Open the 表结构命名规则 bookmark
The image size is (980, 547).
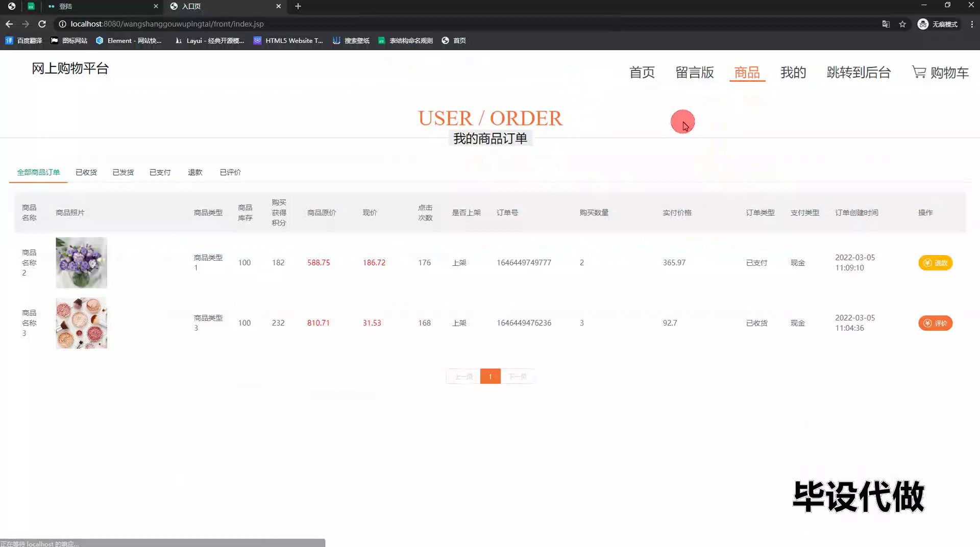(x=405, y=40)
